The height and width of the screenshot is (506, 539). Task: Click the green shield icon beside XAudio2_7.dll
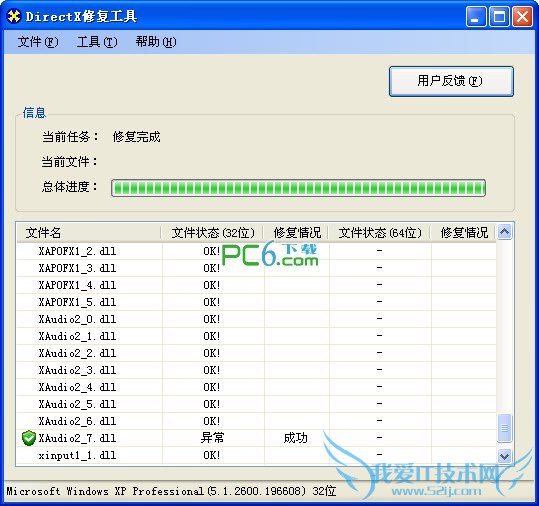pyautogui.click(x=29, y=438)
